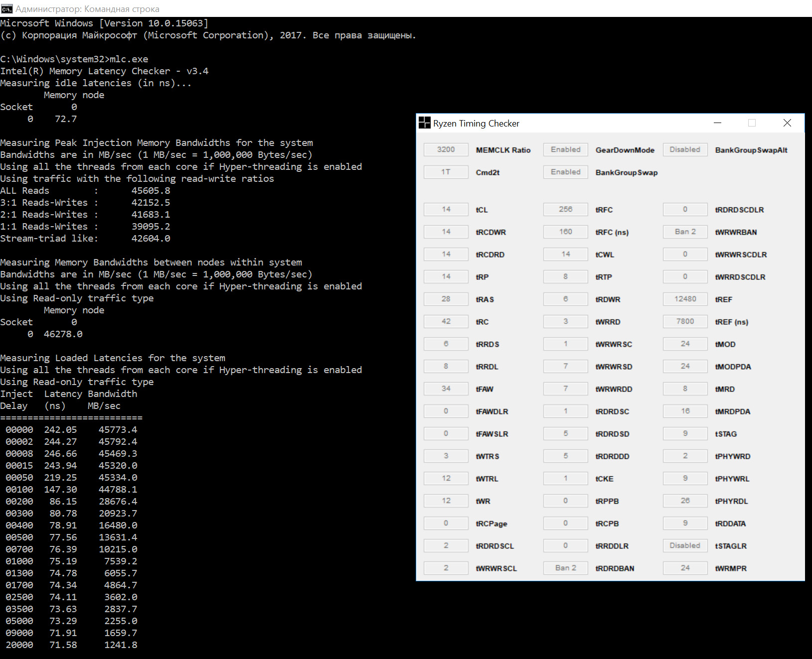Click the tWR value box
Image resolution: width=812 pixels, height=659 pixels.
click(x=446, y=501)
